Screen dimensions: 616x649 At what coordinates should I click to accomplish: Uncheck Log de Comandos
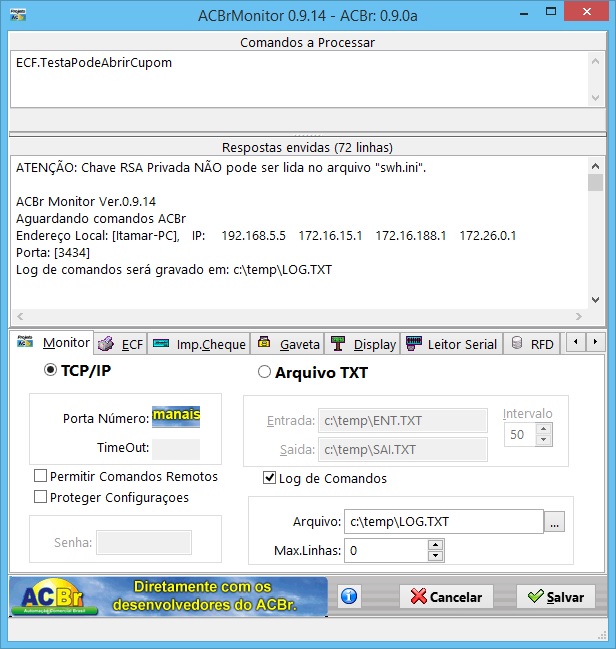[x=270, y=478]
